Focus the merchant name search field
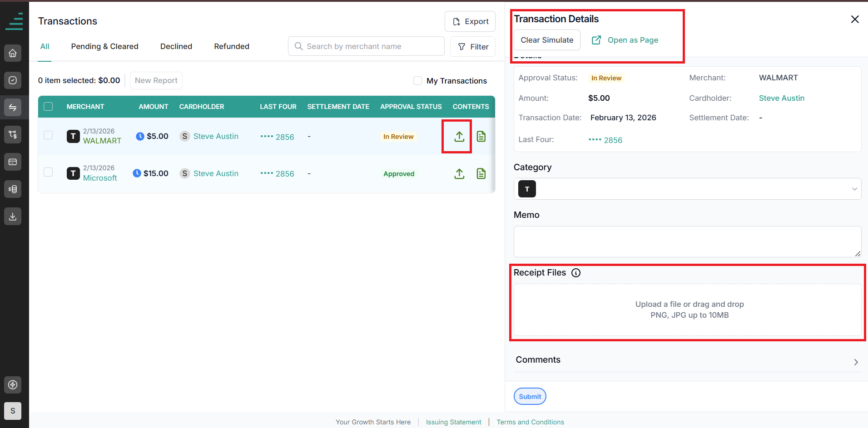868x428 pixels. point(366,46)
